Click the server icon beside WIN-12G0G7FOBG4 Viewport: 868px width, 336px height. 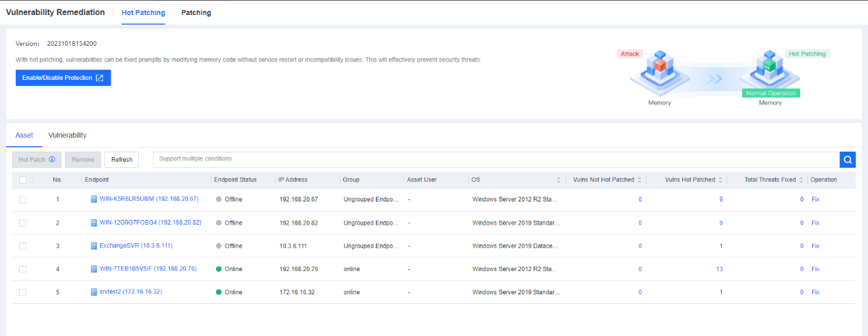coord(94,223)
